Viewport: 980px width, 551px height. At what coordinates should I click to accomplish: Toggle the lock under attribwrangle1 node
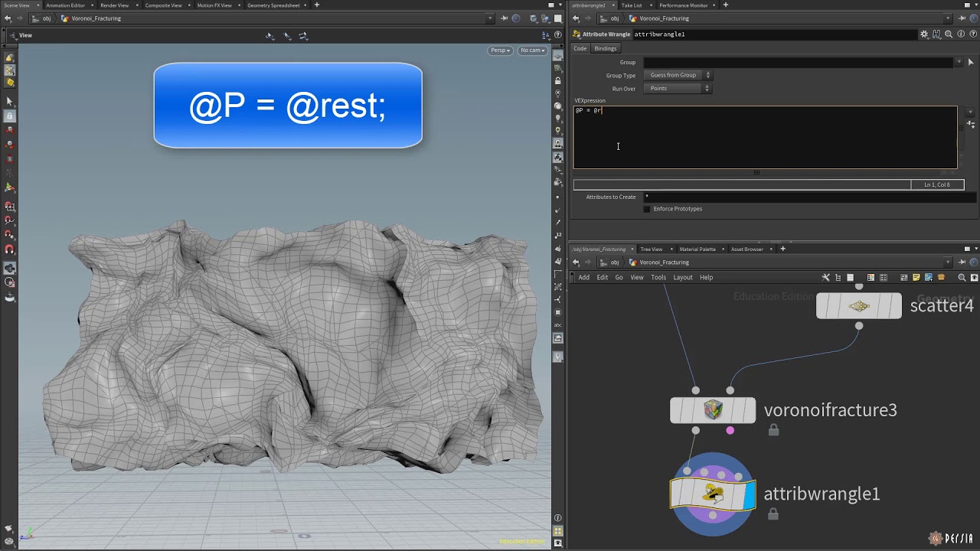point(773,514)
